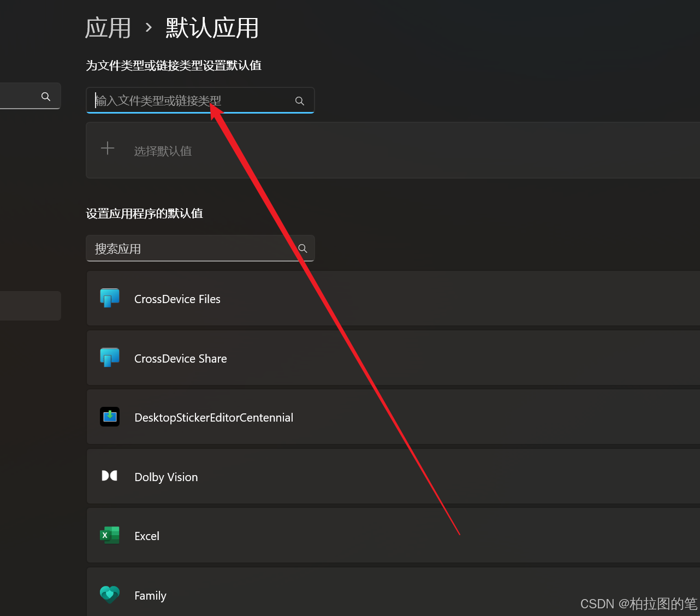The image size is (700, 616).
Task: Open the Excel default settings entry
Action: [x=393, y=536]
